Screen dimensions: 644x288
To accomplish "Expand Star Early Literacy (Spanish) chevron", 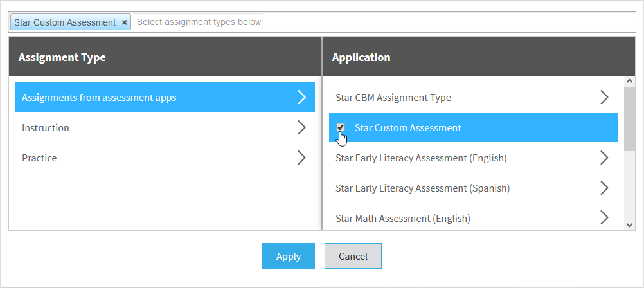I will pos(604,188).
